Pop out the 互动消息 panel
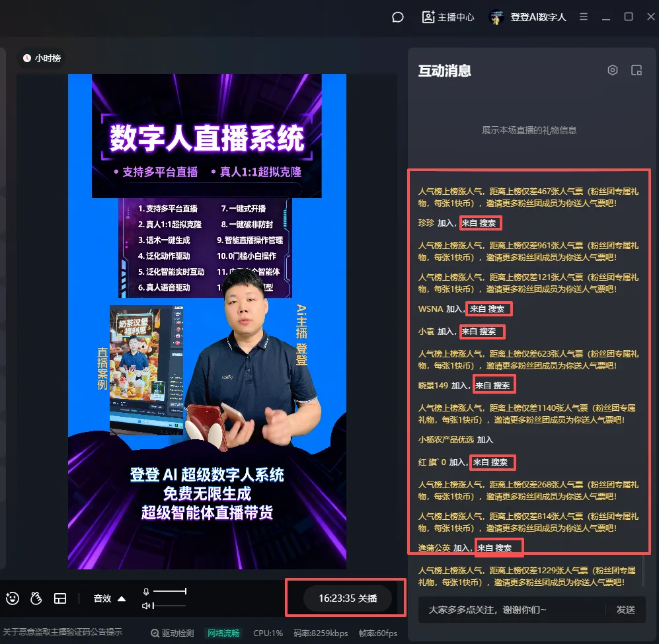This screenshot has width=659, height=644. tap(637, 70)
